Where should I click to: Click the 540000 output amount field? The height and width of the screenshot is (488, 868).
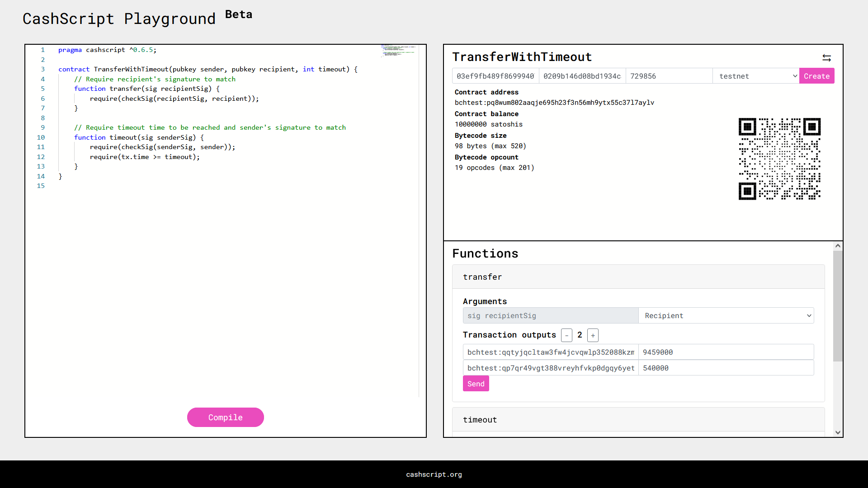click(726, 368)
